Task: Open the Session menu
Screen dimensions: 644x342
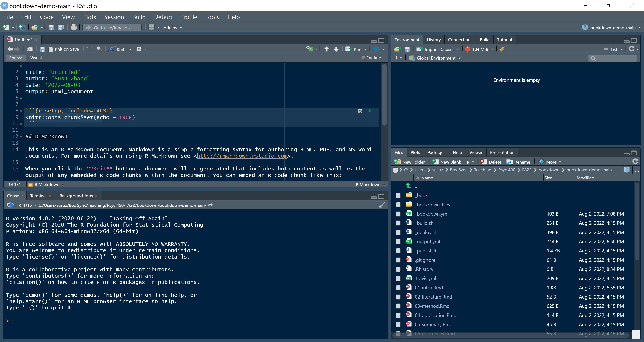Action: tap(114, 17)
